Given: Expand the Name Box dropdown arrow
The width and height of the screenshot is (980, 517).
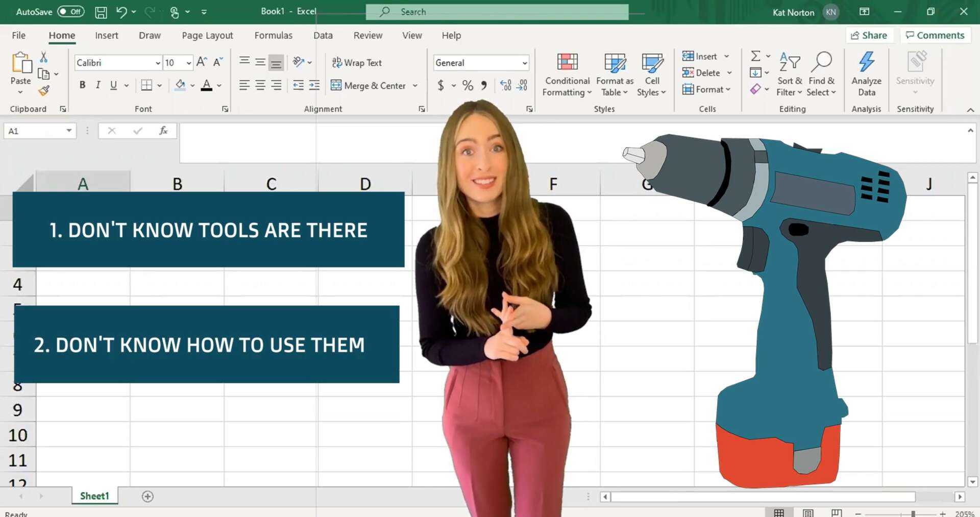Looking at the screenshot, I should tap(69, 131).
